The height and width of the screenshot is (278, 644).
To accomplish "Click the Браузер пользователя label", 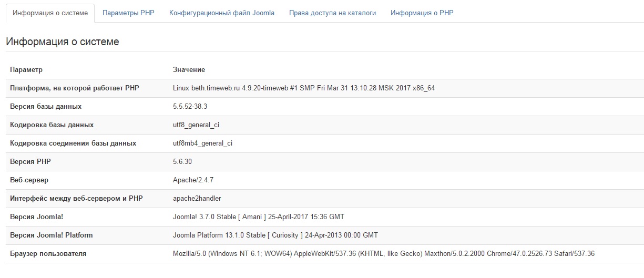I will pyautogui.click(x=48, y=254).
